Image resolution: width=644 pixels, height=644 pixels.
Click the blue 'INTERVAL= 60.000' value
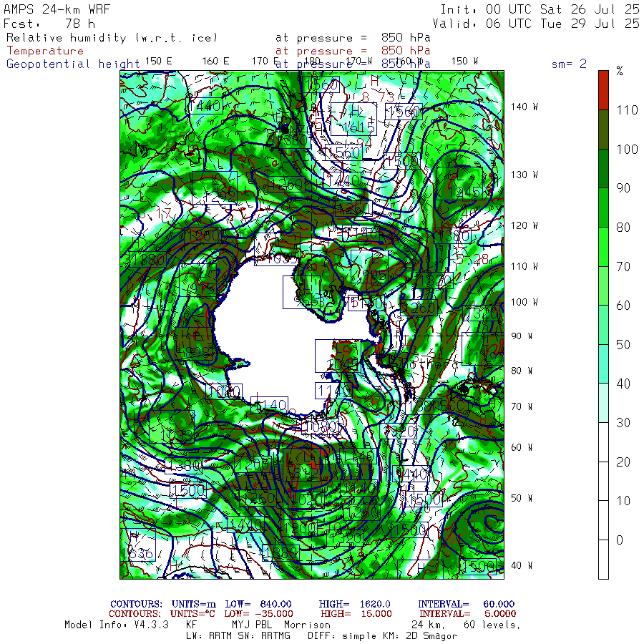click(x=466, y=604)
